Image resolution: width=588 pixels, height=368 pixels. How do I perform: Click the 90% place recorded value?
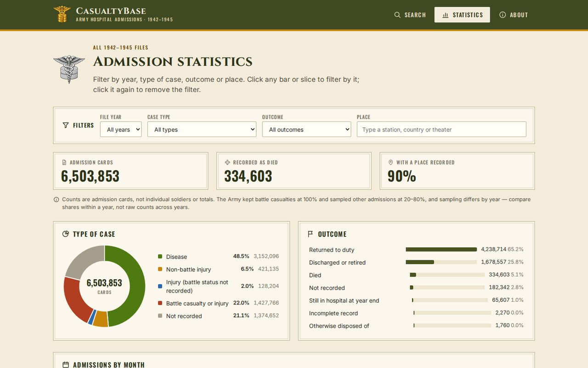click(x=402, y=176)
